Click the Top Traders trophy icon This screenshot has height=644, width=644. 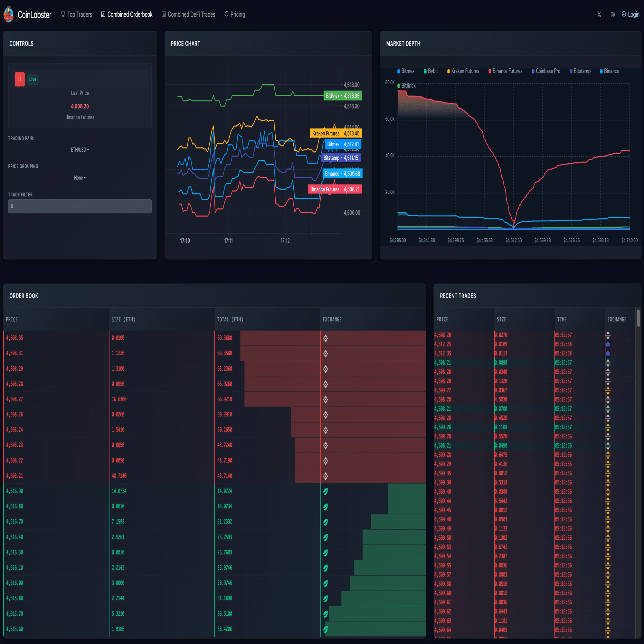63,14
